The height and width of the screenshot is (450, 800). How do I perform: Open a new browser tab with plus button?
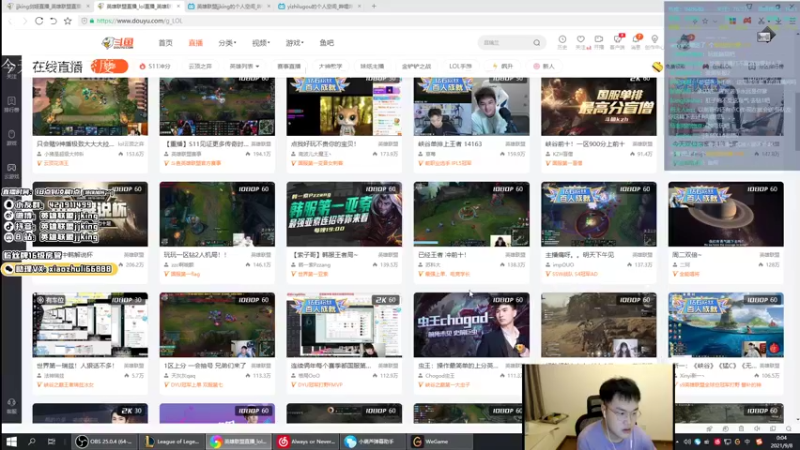coord(374,6)
